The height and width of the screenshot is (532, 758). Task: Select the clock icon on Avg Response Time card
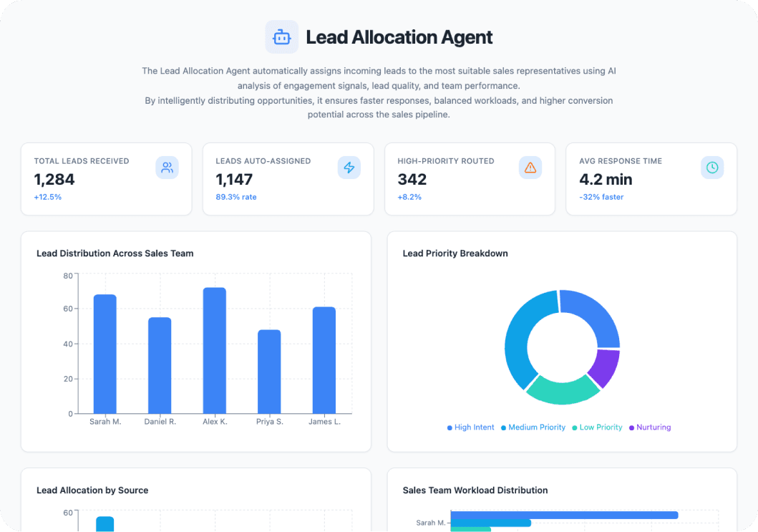tap(711, 167)
